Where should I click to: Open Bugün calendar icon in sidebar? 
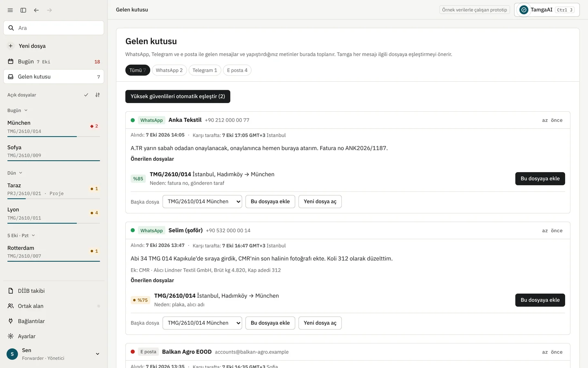(11, 61)
